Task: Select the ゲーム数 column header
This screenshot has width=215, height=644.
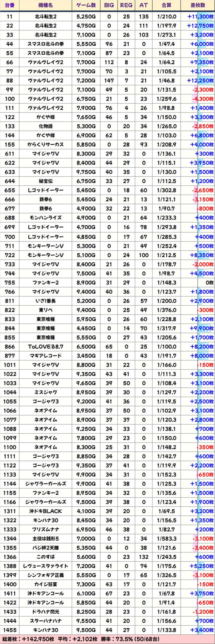Action: [x=86, y=5]
